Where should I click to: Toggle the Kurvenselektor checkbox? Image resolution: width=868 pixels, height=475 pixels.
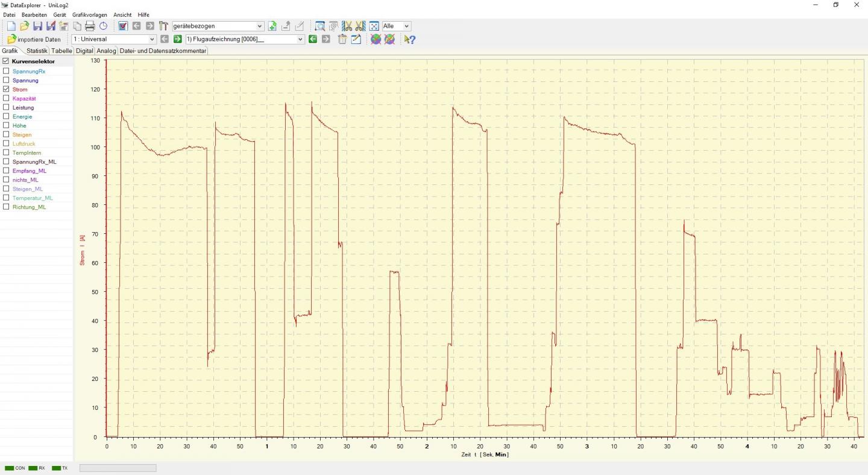click(x=6, y=61)
